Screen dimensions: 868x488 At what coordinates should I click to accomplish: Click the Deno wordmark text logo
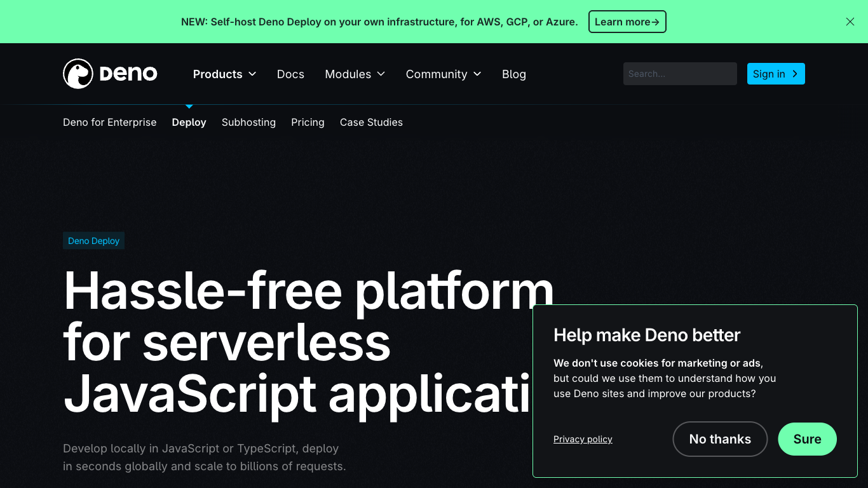click(128, 74)
